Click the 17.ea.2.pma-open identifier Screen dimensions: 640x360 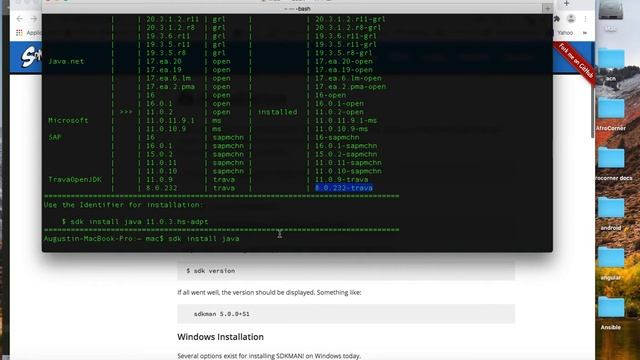click(351, 87)
